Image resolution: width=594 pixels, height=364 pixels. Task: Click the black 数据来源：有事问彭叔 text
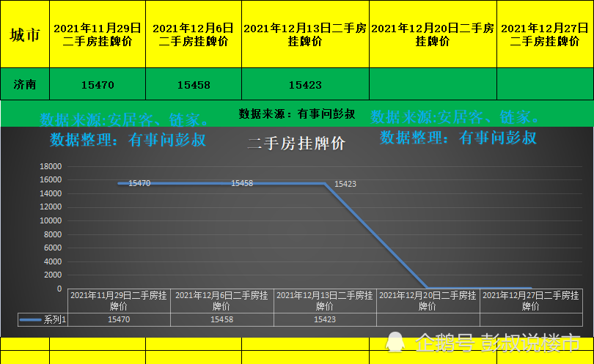point(297,114)
